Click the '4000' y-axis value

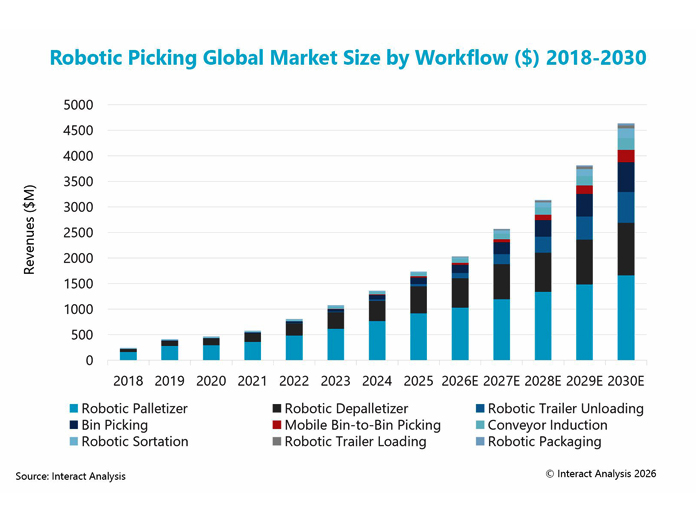79,156
